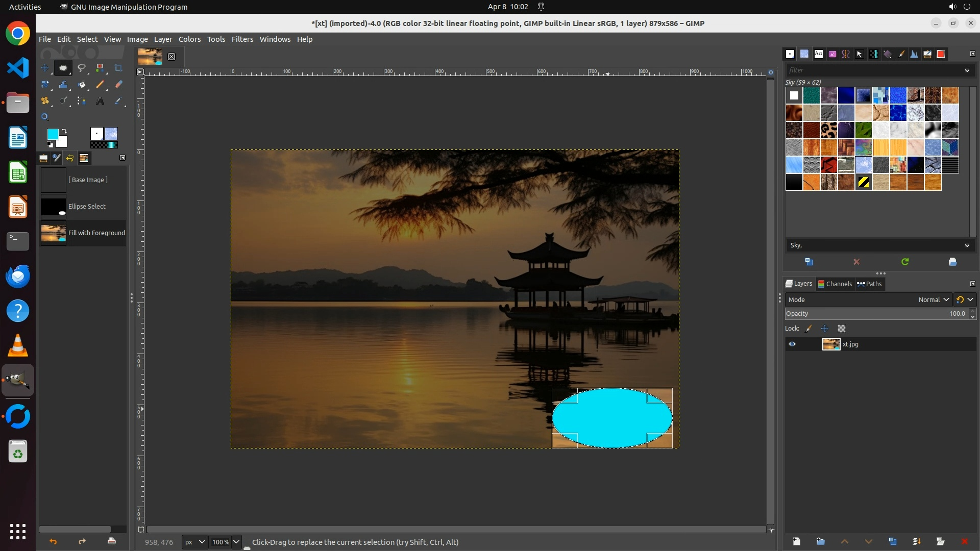Choose the Pencil tool
Image resolution: width=980 pixels, height=551 pixels.
(100, 85)
